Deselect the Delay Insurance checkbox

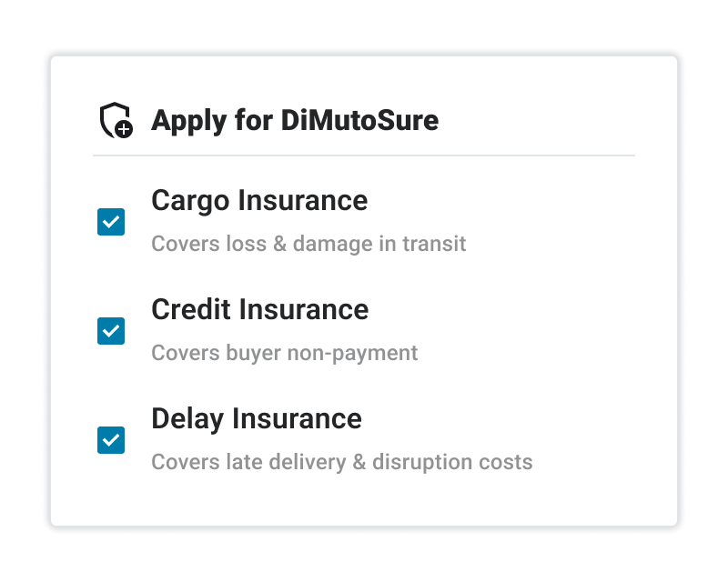(111, 440)
